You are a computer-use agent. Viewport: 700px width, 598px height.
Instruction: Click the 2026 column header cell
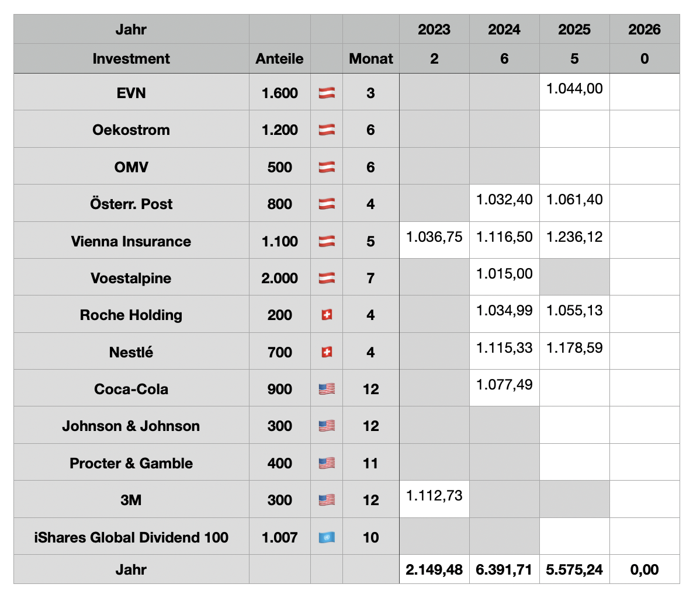pyautogui.click(x=644, y=30)
